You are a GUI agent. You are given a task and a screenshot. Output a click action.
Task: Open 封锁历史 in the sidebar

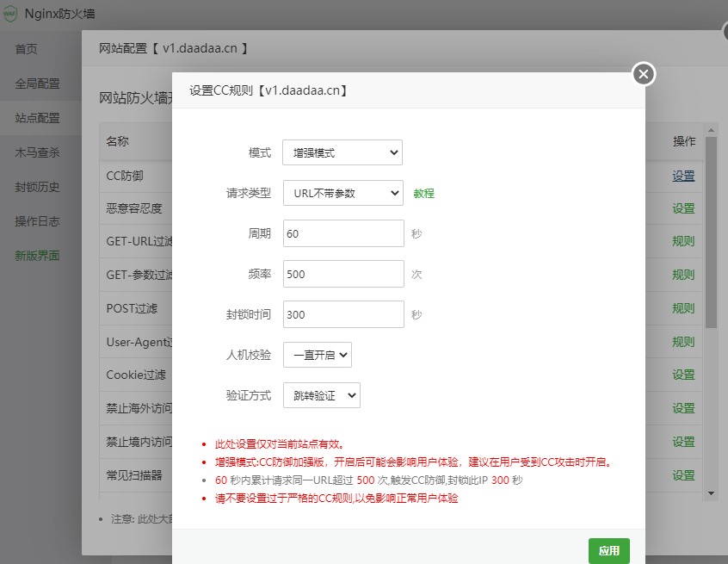[x=37, y=187]
